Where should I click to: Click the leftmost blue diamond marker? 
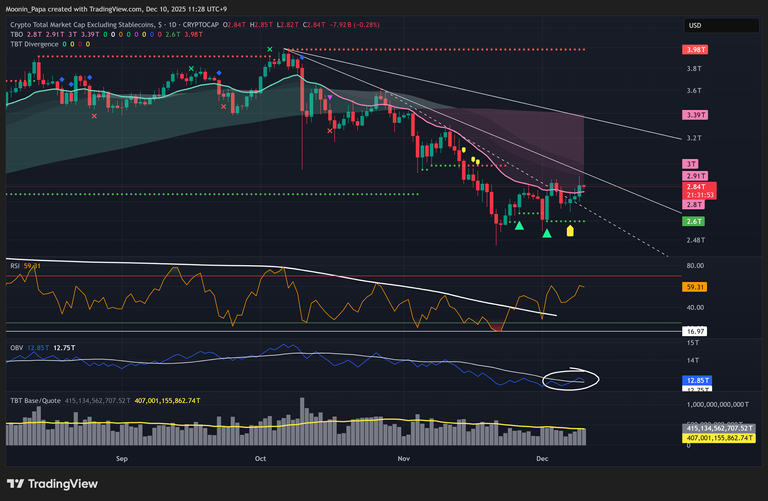(x=65, y=77)
